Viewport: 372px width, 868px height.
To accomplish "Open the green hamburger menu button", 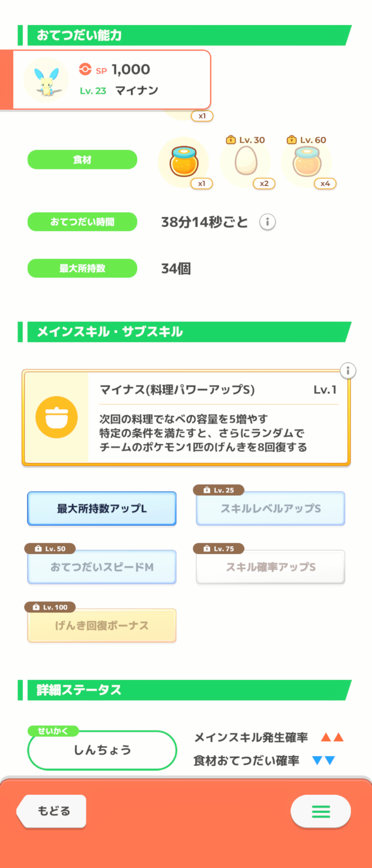I will [321, 811].
